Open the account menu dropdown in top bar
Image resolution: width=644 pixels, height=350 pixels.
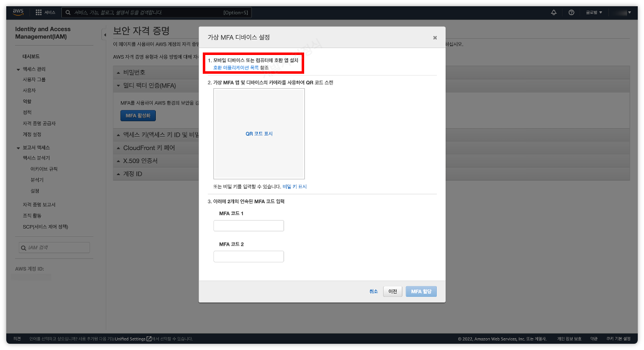(621, 12)
